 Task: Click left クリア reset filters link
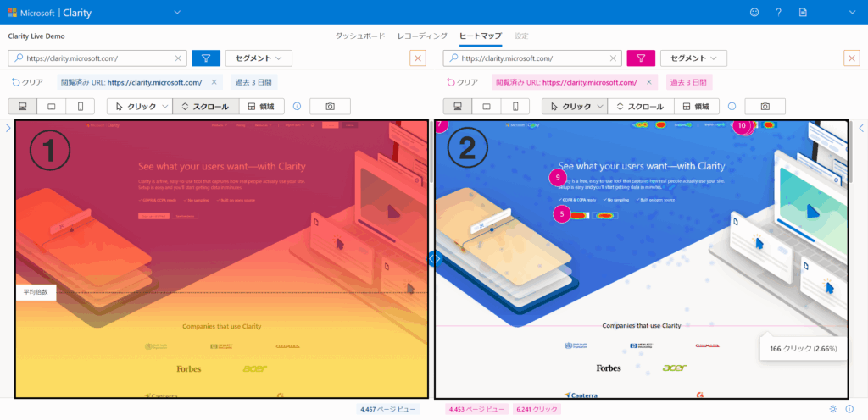coord(28,82)
